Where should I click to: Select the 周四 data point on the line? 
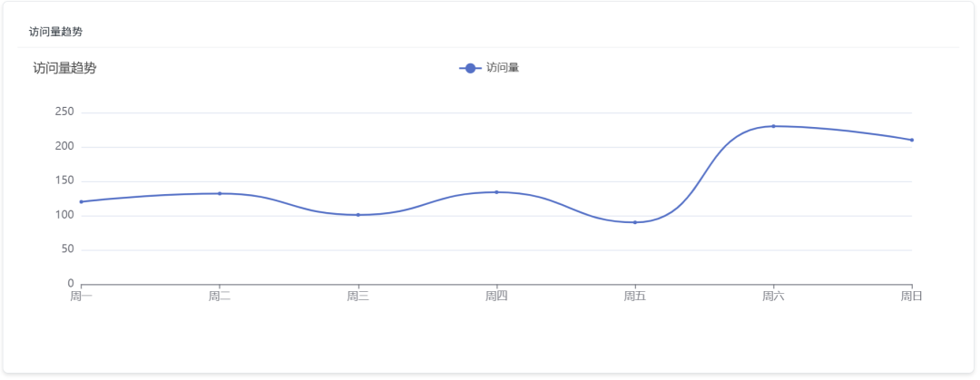(x=496, y=192)
